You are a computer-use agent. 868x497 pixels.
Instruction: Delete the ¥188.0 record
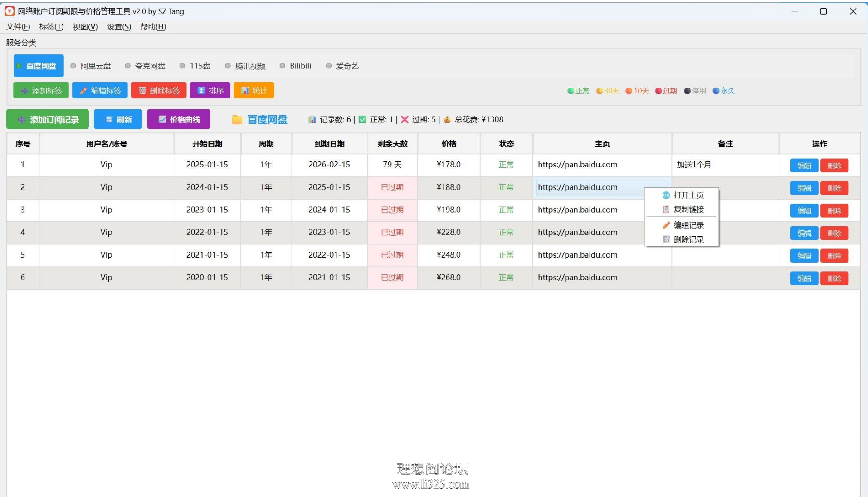pyautogui.click(x=834, y=188)
